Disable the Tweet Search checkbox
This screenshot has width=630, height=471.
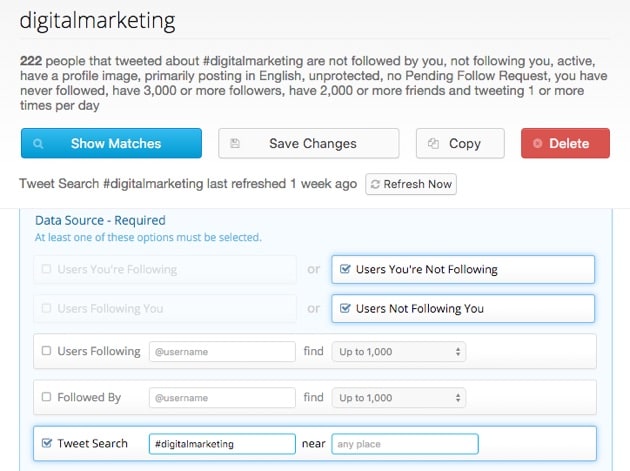click(47, 443)
